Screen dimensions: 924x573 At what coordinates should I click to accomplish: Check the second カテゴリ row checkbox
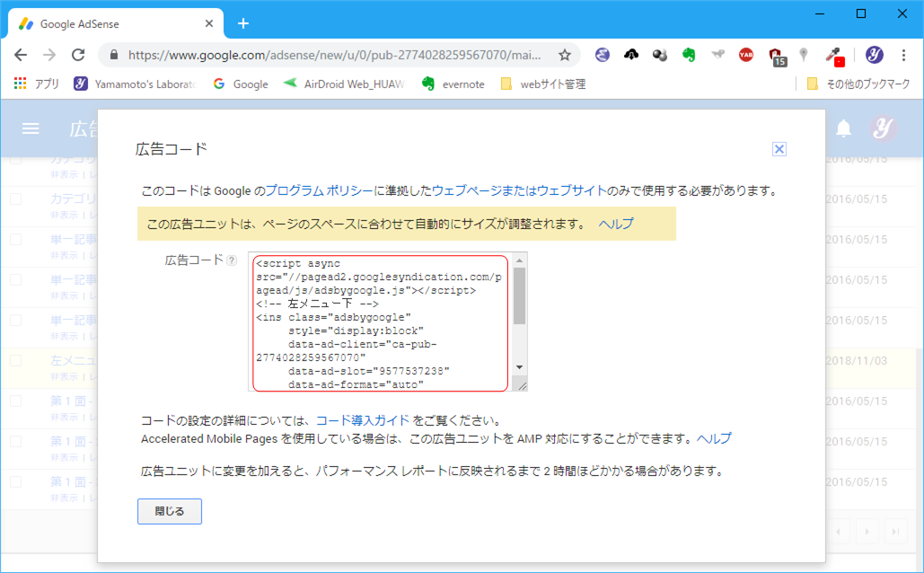[16, 199]
